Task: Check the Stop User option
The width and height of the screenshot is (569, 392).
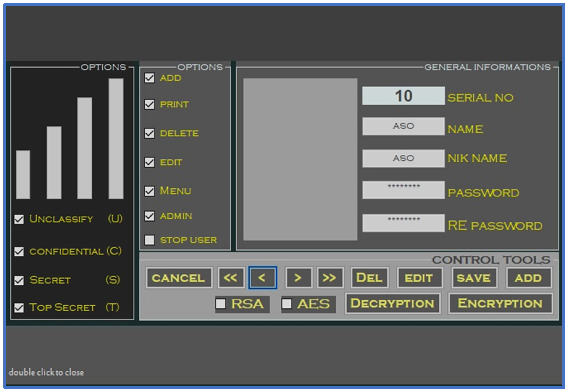Action: click(149, 240)
